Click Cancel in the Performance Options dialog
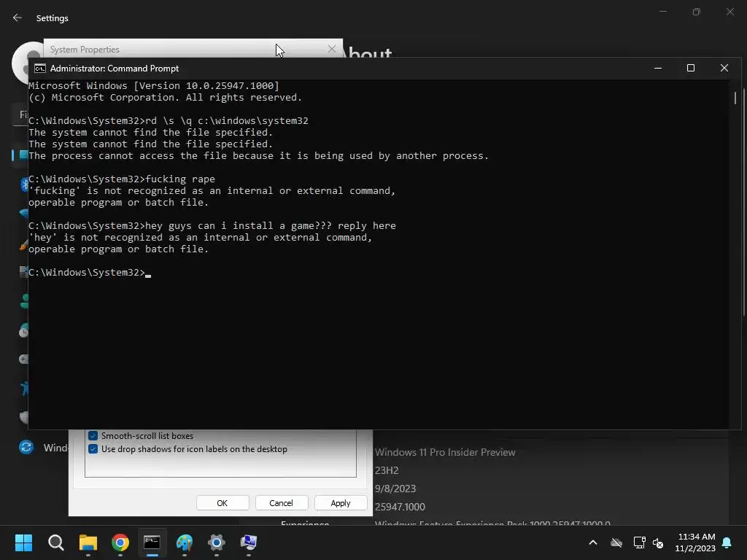 pos(281,503)
